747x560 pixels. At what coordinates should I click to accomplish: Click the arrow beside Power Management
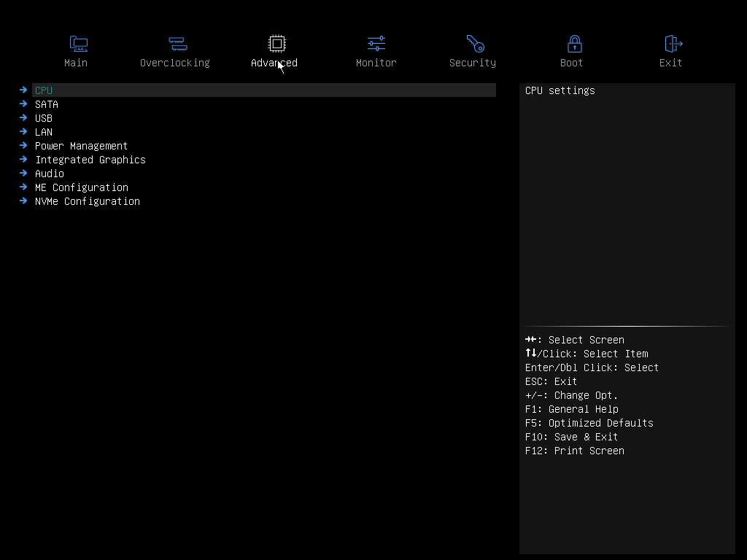pyautogui.click(x=23, y=145)
